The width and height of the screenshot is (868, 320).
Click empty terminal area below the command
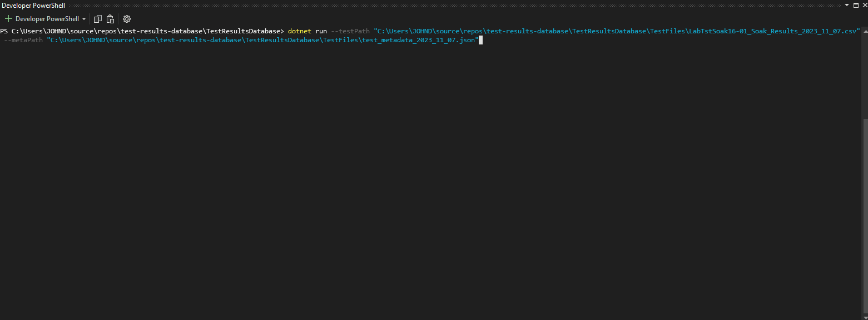pos(428,178)
